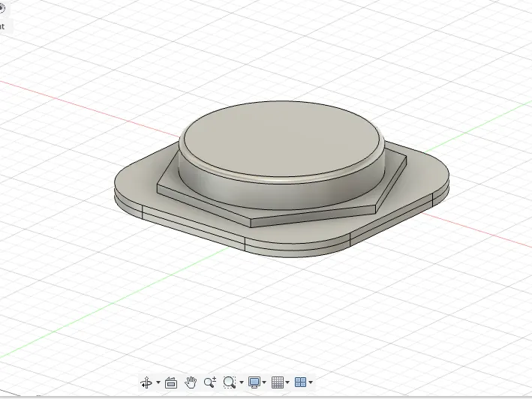Open Display Settings monitor icon
The width and height of the screenshot is (532, 399).
click(x=254, y=382)
